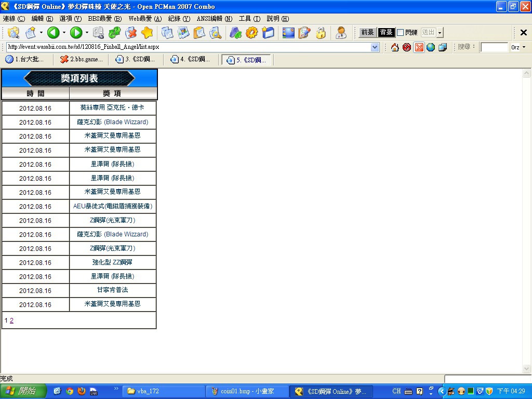Click the copy pages icon
This screenshot has height=399, width=532.
[x=167, y=33]
